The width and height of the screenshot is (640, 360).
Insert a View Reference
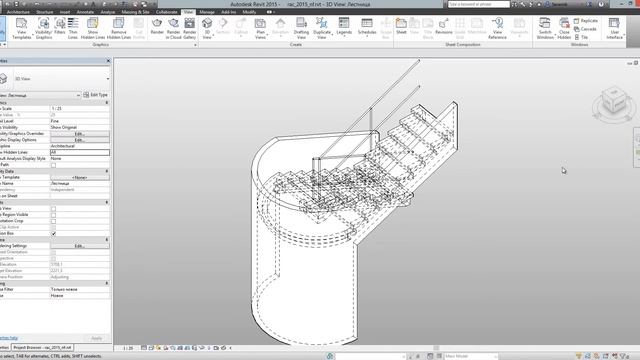click(497, 29)
